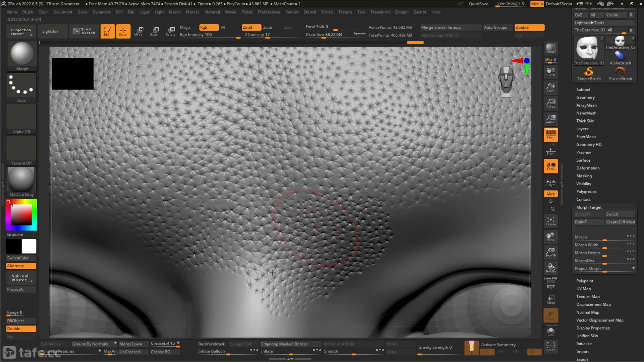This screenshot has width=644, height=362.
Task: Expand the Geometry sub-panel
Action: tap(585, 97)
